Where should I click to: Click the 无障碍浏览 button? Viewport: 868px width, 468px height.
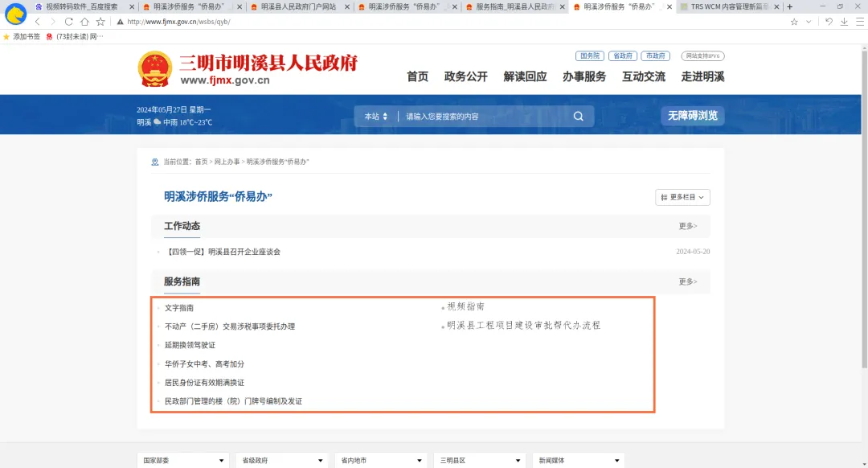coord(692,116)
